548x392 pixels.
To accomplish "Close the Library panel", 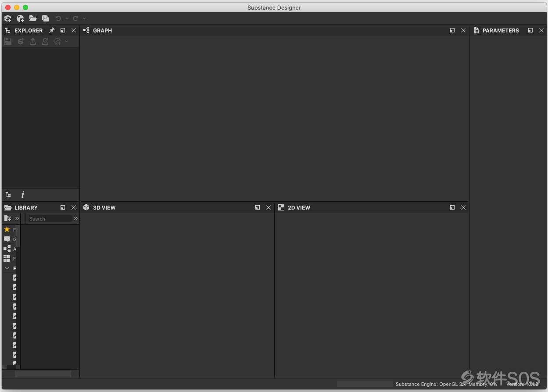I will (x=74, y=207).
